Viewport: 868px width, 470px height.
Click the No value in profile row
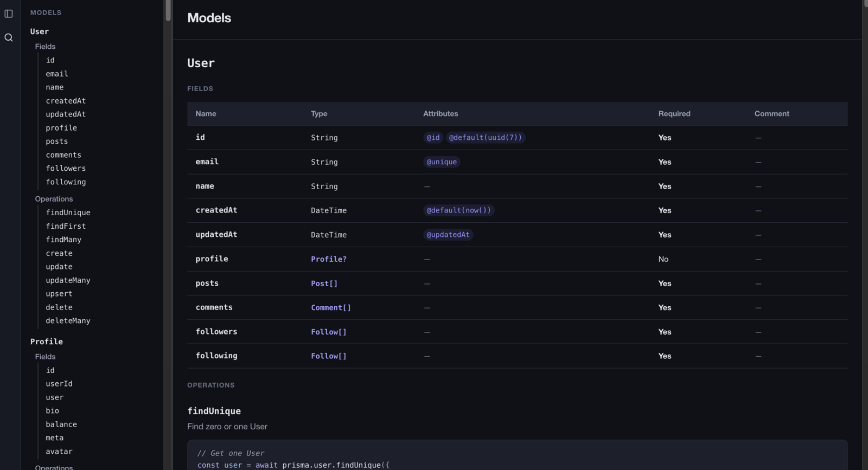pos(663,259)
